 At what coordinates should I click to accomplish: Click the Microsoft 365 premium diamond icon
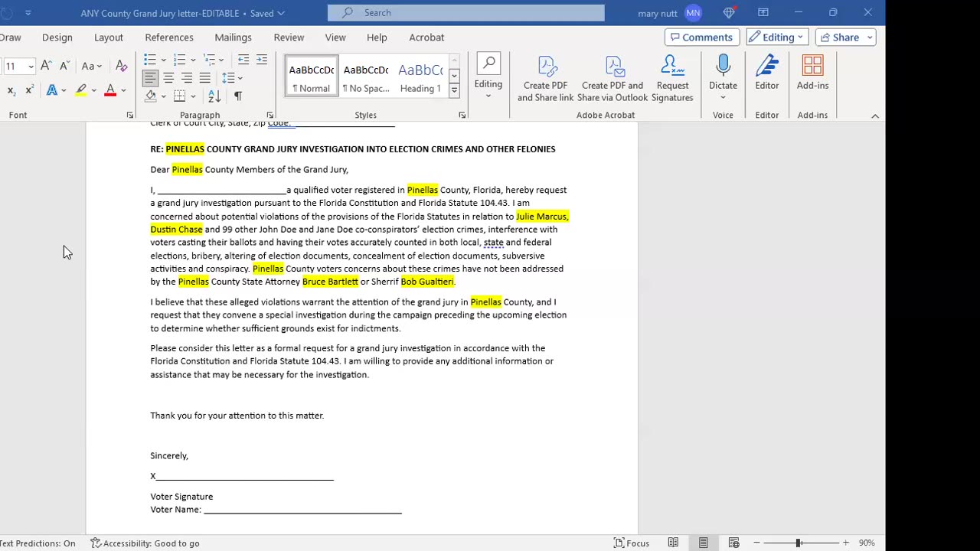729,12
